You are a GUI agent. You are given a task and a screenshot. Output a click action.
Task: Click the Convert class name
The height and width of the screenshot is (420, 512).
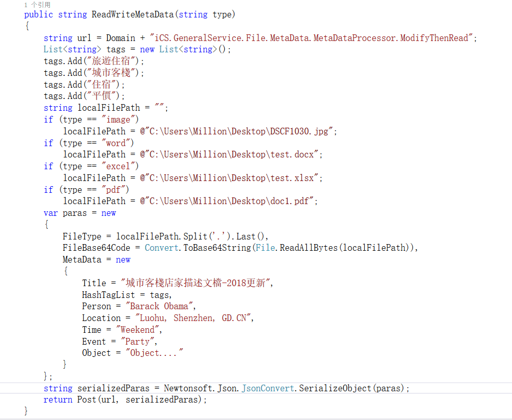(161, 248)
